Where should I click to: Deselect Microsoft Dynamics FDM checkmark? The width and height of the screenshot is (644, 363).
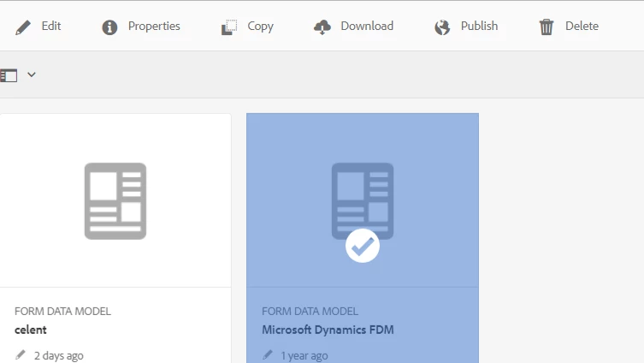(x=363, y=246)
